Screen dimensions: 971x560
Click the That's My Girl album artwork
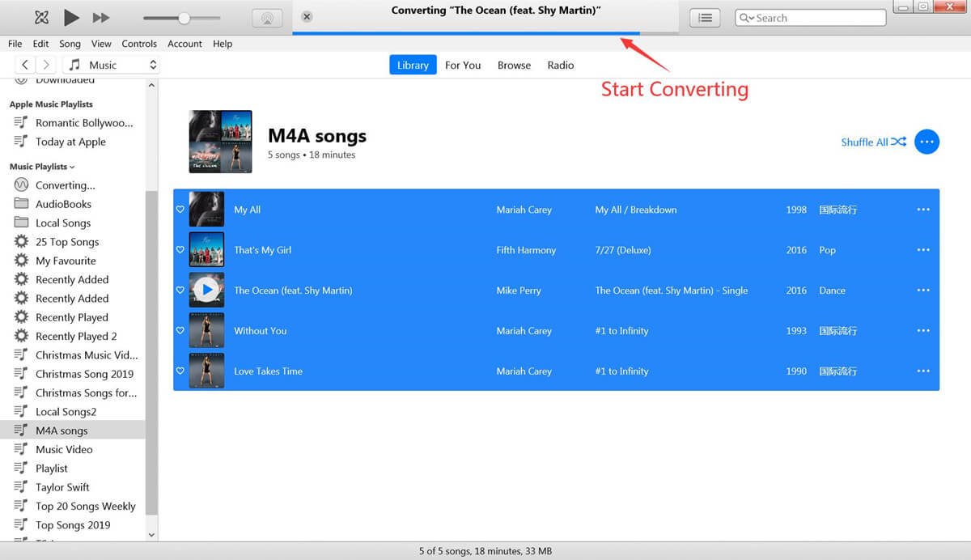[206, 249]
